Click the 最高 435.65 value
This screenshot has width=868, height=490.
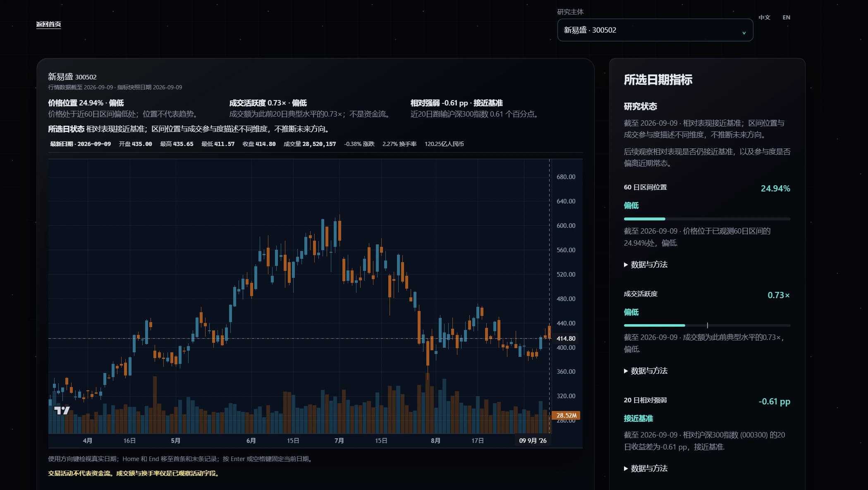pyautogui.click(x=177, y=144)
